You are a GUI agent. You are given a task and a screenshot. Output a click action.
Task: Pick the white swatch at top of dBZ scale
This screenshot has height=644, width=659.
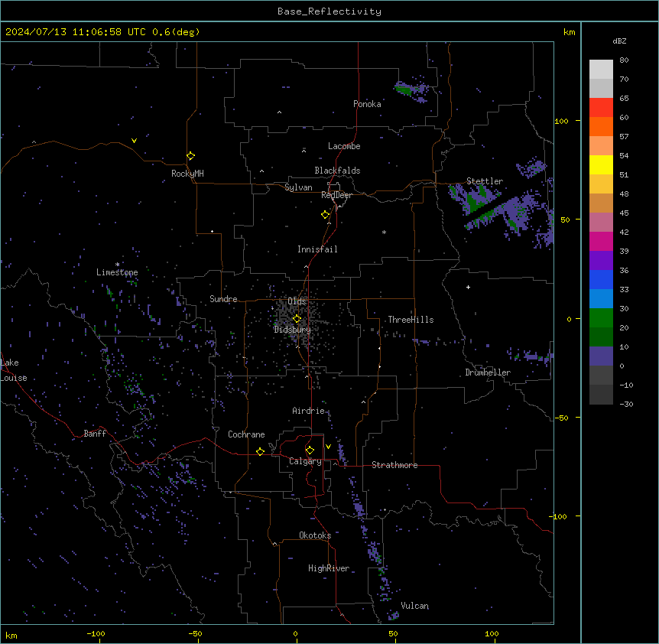[601, 69]
